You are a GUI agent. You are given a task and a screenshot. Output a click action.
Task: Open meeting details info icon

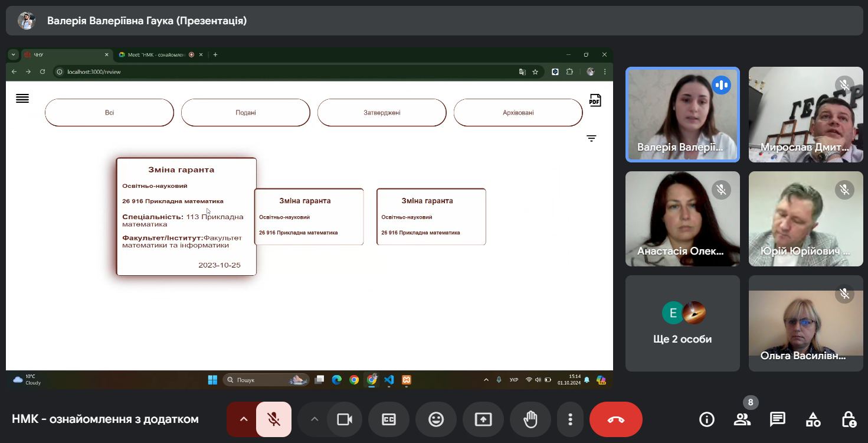coord(706,419)
